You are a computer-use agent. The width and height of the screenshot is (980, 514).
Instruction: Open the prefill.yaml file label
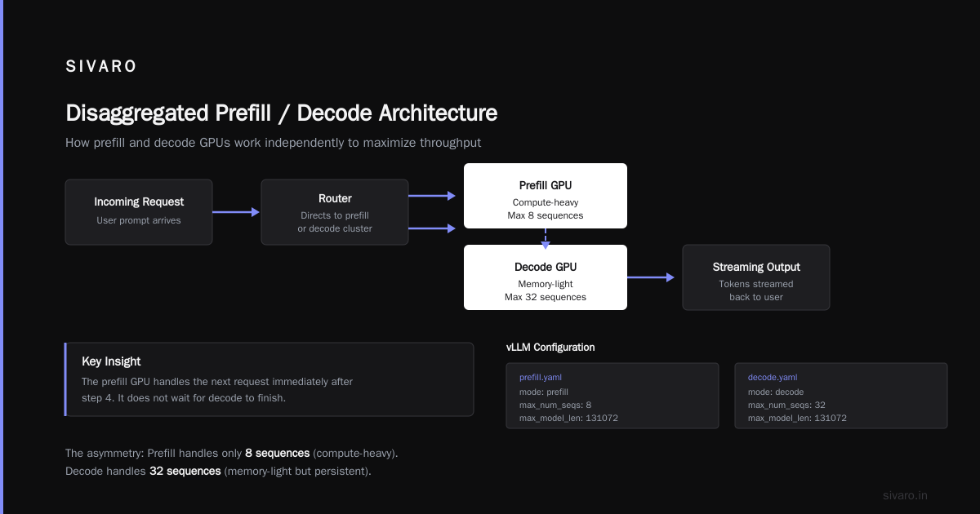(x=541, y=378)
